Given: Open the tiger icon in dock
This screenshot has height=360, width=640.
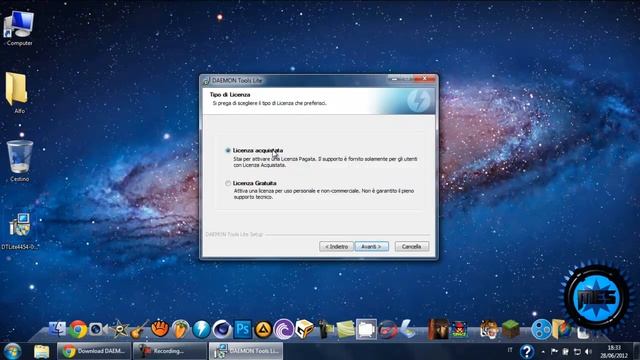Looking at the screenshot, I should pyautogui.click(x=489, y=329).
